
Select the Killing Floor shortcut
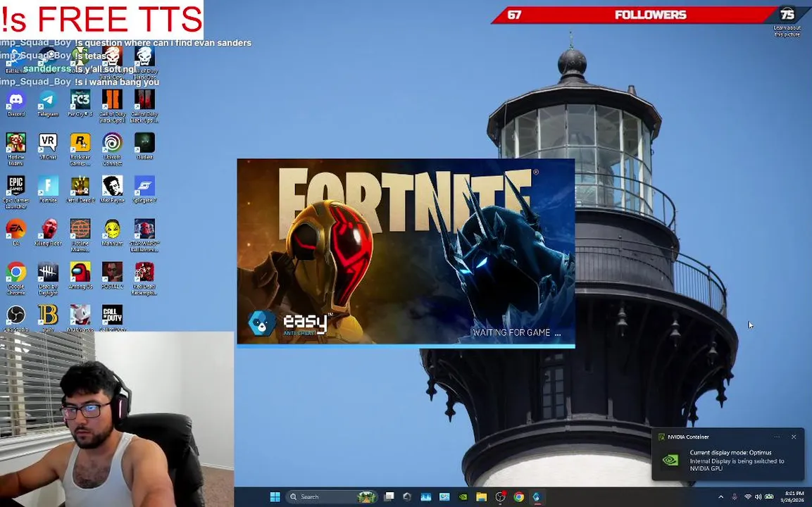point(48,232)
